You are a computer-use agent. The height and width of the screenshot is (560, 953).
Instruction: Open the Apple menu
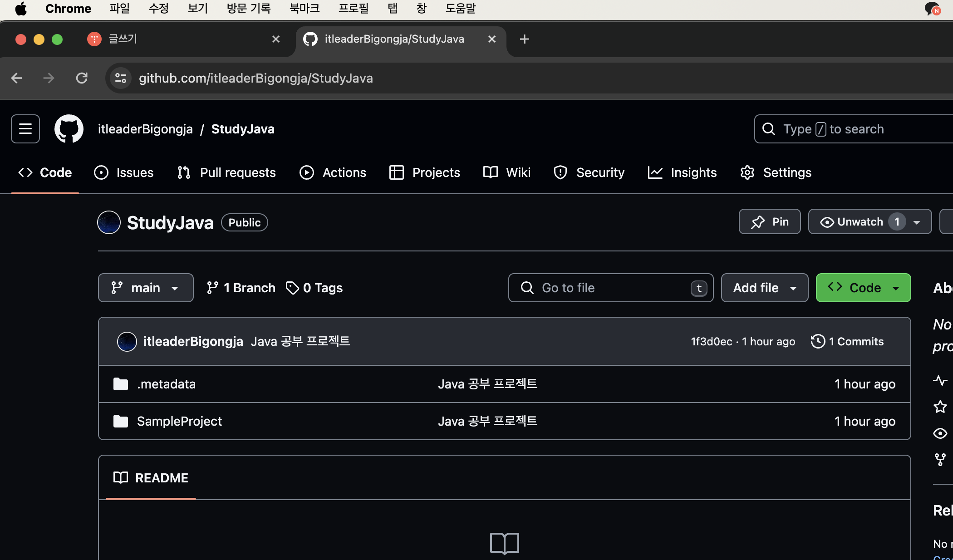(x=21, y=9)
